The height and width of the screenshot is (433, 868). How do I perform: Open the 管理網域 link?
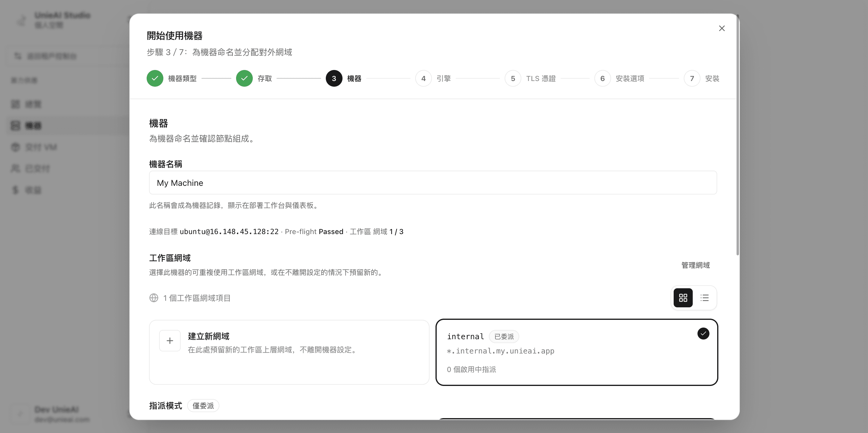pos(695,265)
